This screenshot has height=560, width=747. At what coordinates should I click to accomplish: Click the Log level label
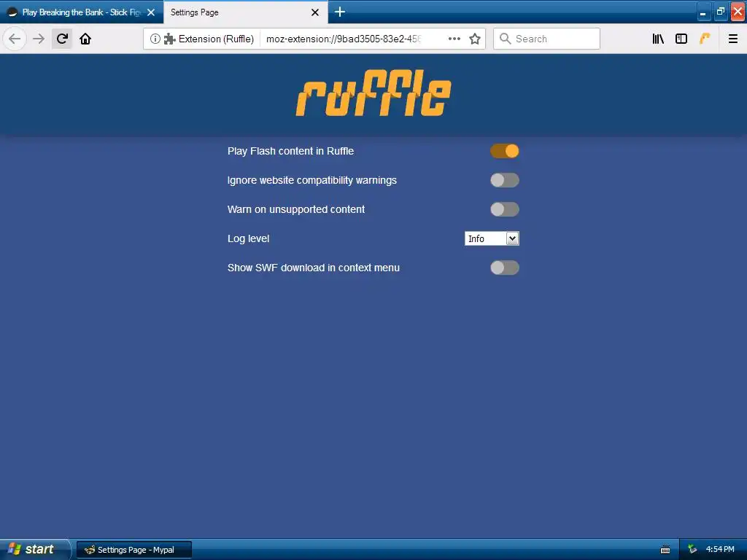pyautogui.click(x=248, y=238)
